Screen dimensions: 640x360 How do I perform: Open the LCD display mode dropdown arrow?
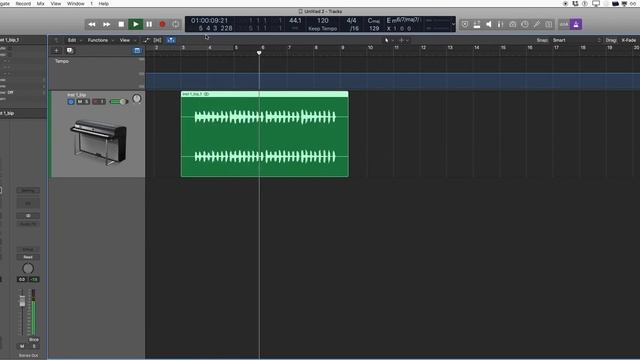pos(453,24)
